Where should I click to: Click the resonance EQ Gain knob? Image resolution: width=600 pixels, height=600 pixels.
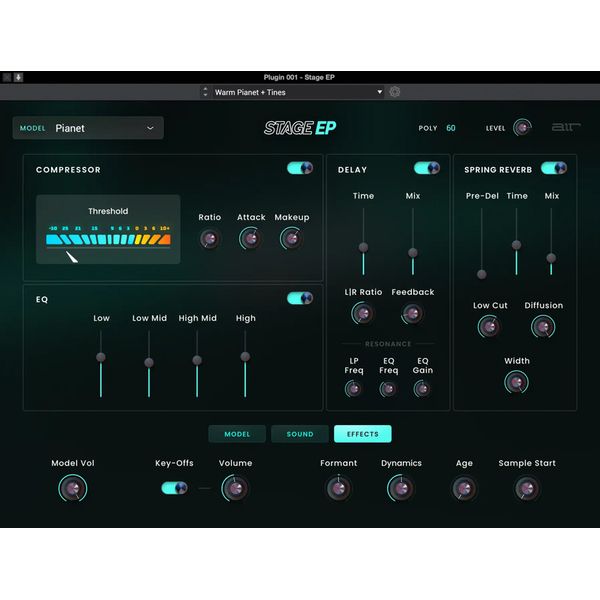click(x=422, y=389)
